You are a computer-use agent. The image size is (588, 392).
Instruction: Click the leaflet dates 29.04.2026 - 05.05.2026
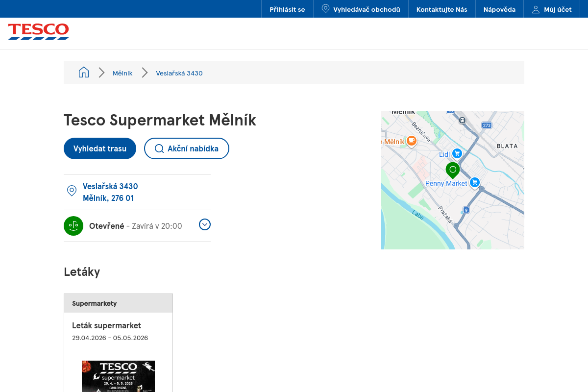[x=110, y=338]
